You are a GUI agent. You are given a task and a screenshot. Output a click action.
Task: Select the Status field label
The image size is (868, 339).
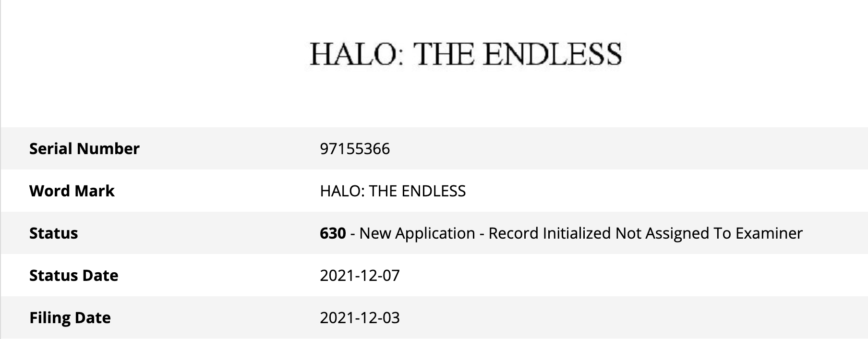(53, 233)
